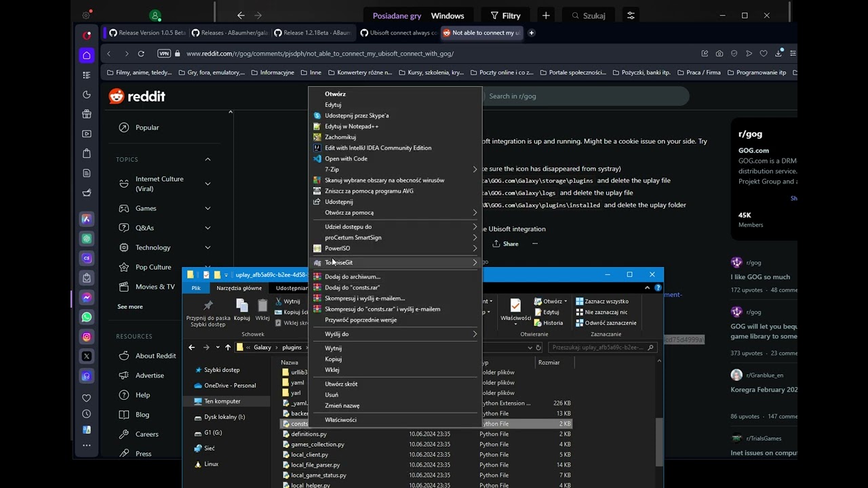The image size is (868, 488).
Task: Expand the Q&As topic chevron
Action: tap(208, 228)
